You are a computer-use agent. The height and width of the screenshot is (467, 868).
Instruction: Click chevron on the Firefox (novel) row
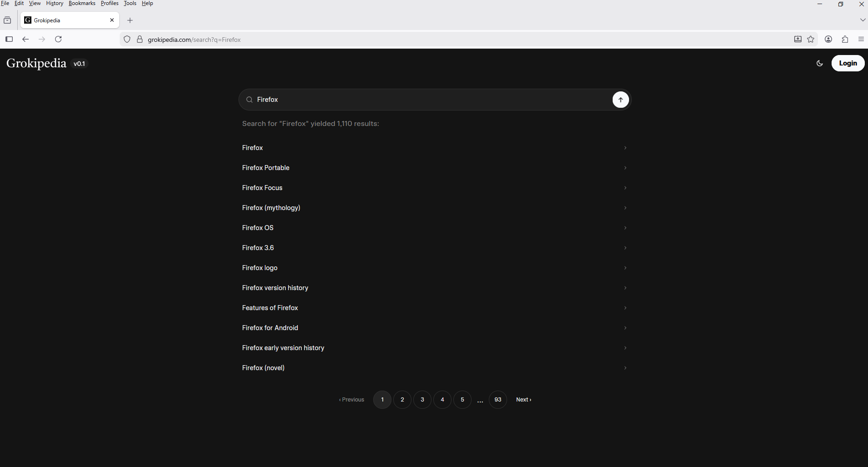(x=625, y=368)
